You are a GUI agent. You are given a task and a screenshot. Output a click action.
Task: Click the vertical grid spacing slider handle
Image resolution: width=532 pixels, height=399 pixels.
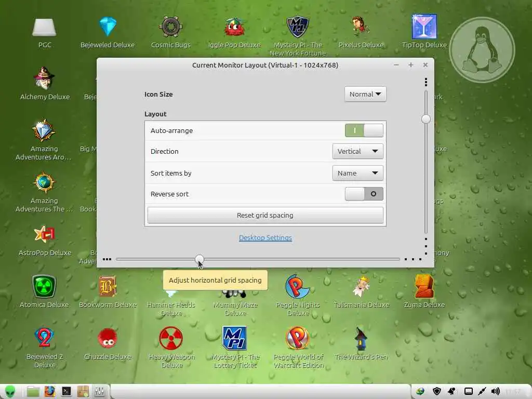tap(426, 119)
